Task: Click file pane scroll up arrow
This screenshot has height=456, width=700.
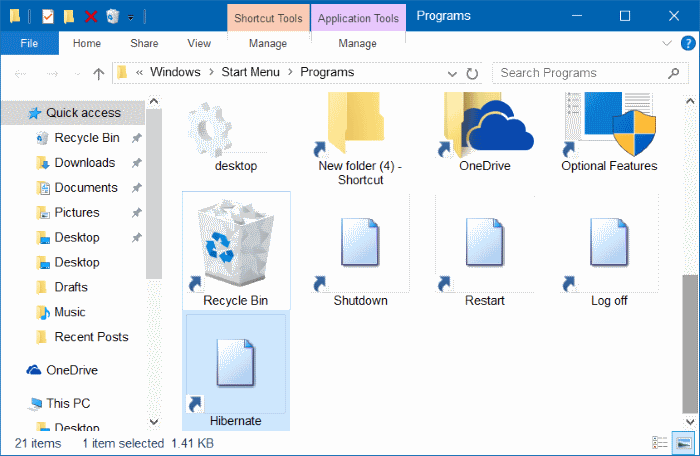Action: [x=690, y=101]
